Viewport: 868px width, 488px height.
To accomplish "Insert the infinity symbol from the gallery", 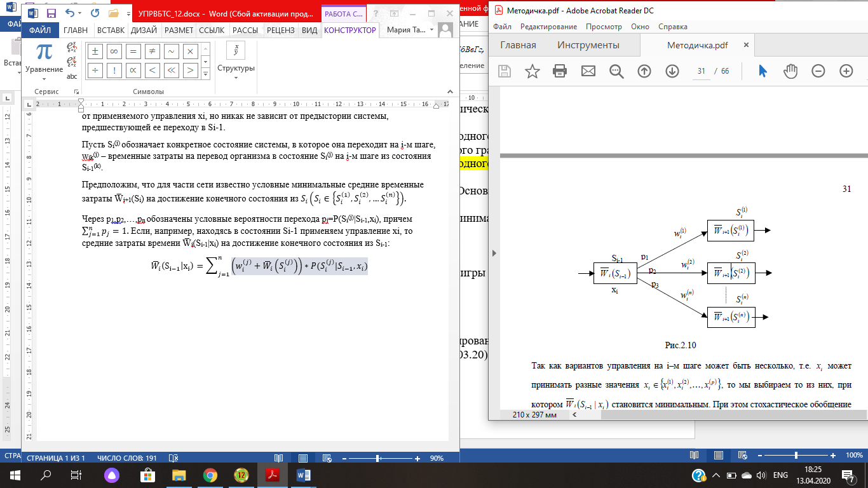I will 114,51.
